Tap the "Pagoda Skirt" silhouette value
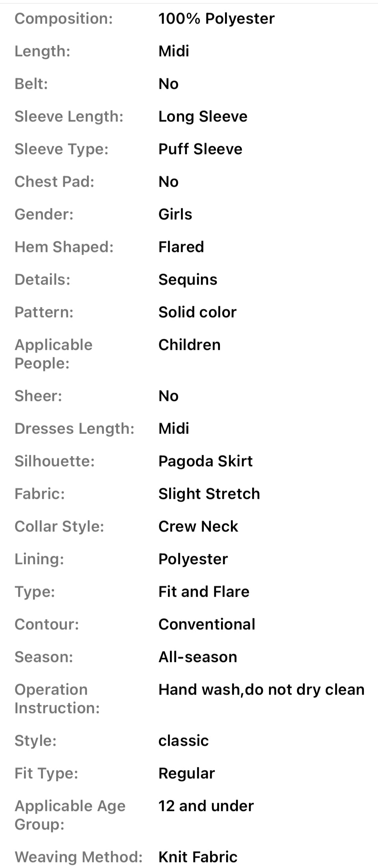The width and height of the screenshot is (378, 868). point(205,461)
